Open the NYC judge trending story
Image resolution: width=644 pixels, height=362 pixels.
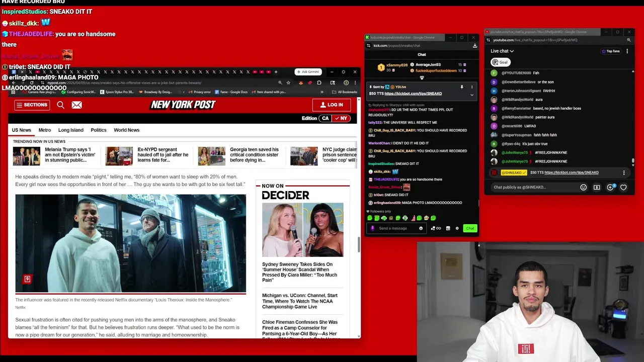click(x=340, y=155)
